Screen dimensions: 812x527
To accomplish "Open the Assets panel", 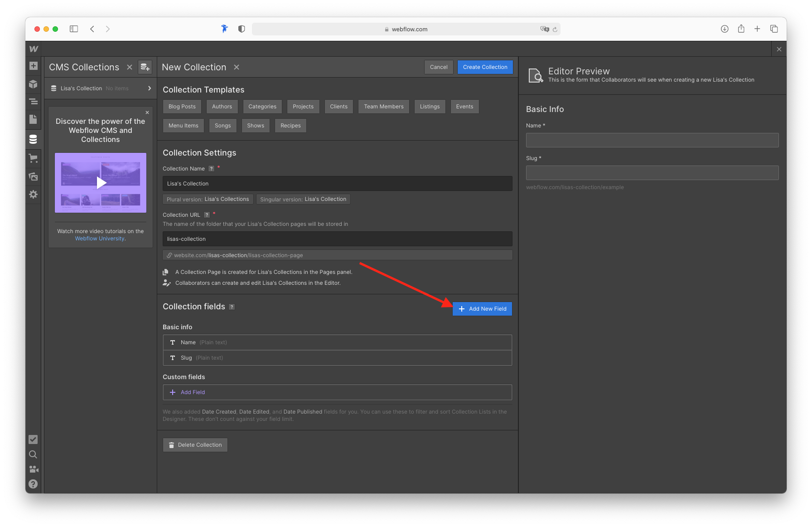I will click(33, 176).
